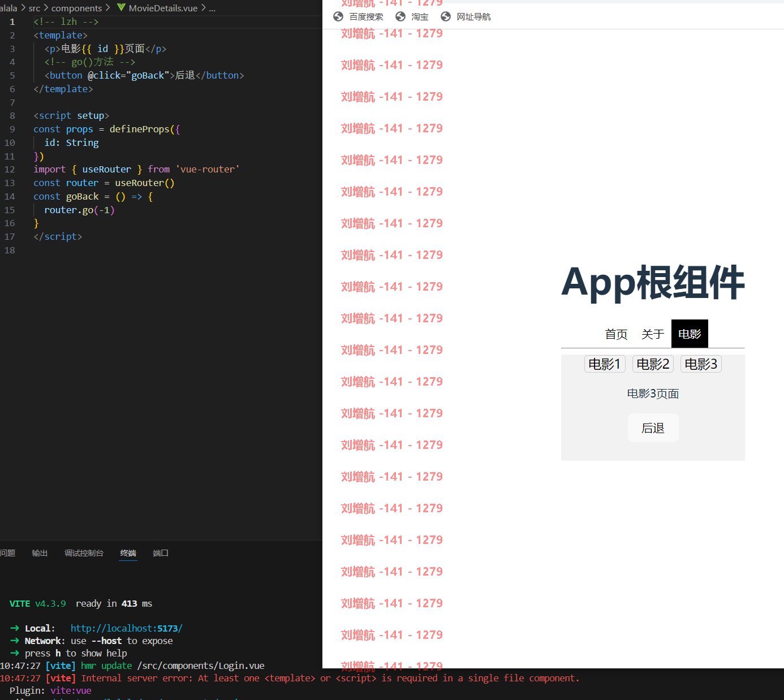Screen dimensions: 784x700
Task: Open the 百度搜索 bookmark
Action: (x=359, y=16)
